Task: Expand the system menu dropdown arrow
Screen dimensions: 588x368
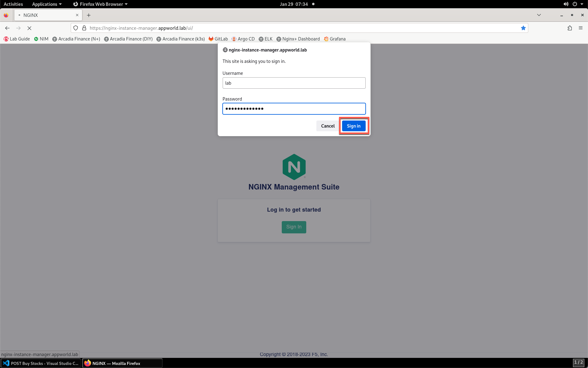Action: (582, 4)
